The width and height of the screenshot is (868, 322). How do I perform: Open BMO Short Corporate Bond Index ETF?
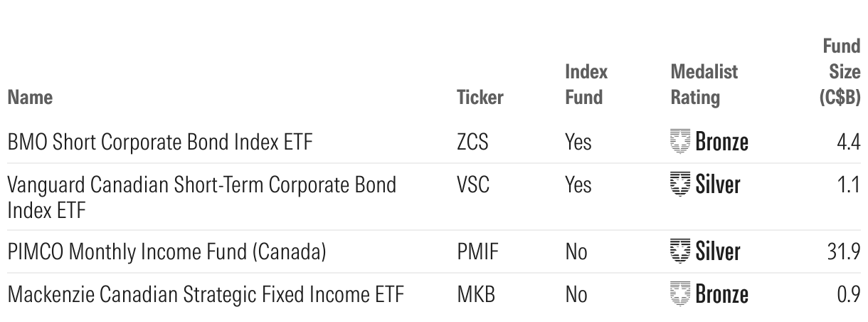pyautogui.click(x=159, y=142)
